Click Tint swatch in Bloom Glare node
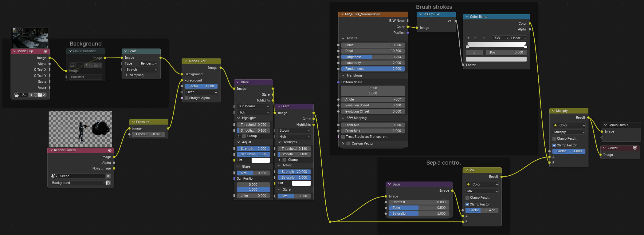Screen dimensions: 644x235 pos(301,183)
